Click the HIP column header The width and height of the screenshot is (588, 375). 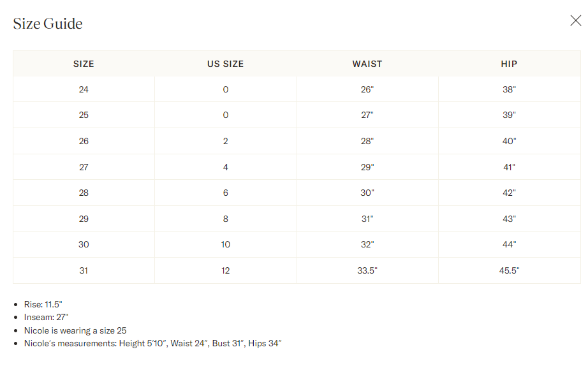coord(510,64)
